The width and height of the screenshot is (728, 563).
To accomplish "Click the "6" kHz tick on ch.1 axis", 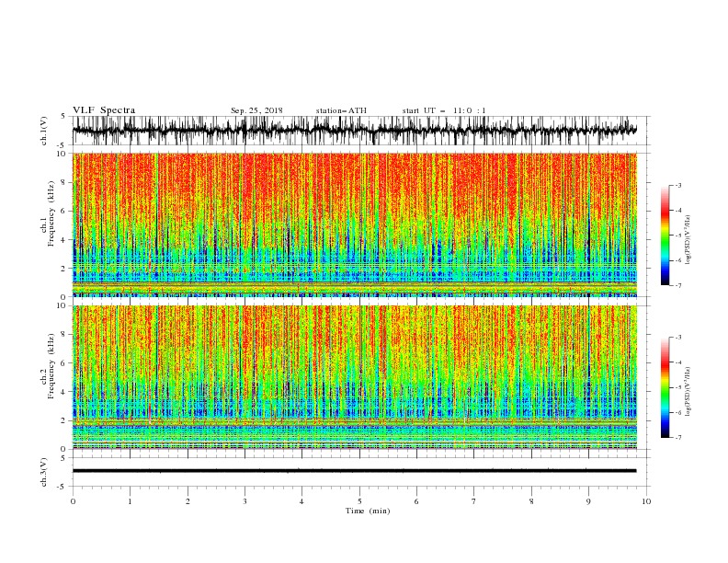I will pos(63,211).
